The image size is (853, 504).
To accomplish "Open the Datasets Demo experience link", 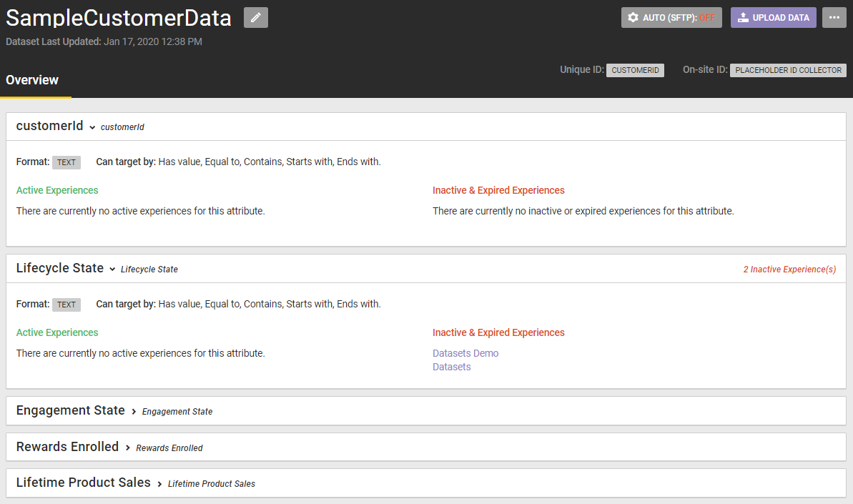I will 465,353.
